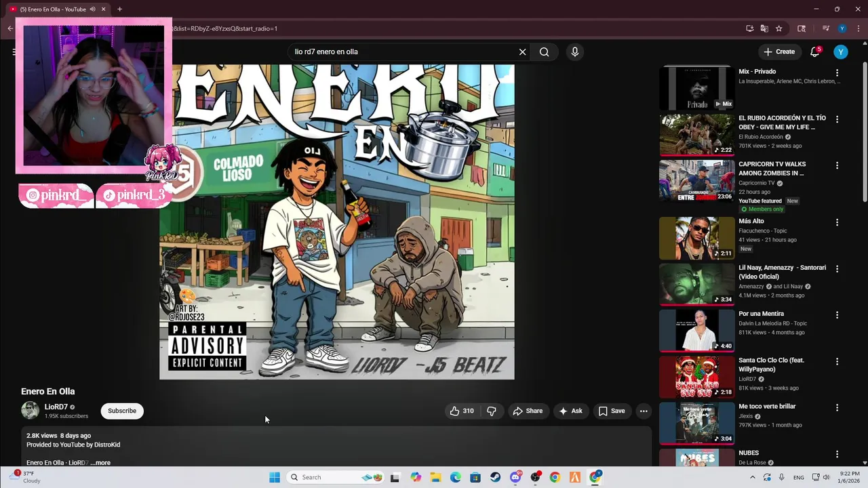Open options for El Rubio Acordeón video
Screen dimensions: 868x488
click(x=837, y=119)
